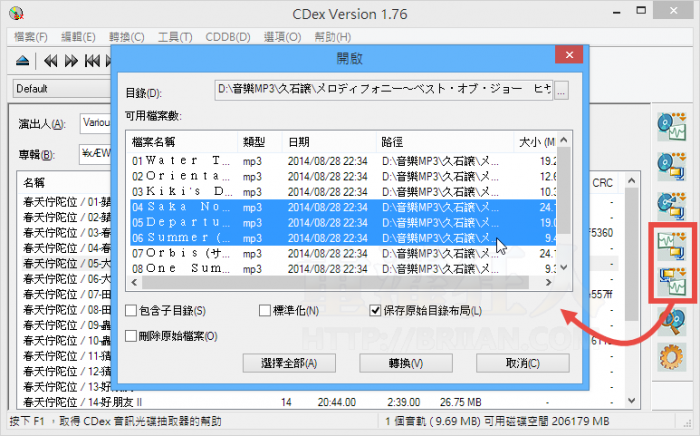Open 選項(O) menu
This screenshot has width=700, height=436.
(282, 37)
